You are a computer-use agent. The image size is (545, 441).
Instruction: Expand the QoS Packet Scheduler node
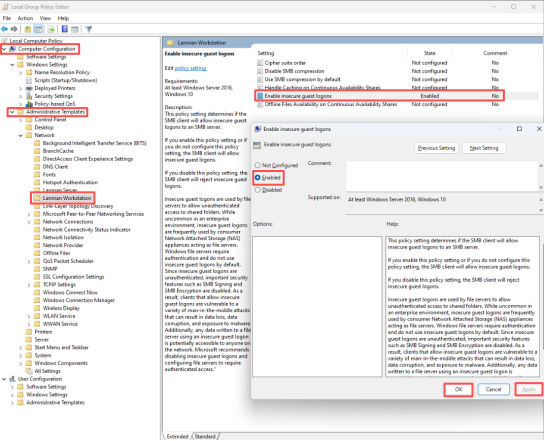click(29, 261)
